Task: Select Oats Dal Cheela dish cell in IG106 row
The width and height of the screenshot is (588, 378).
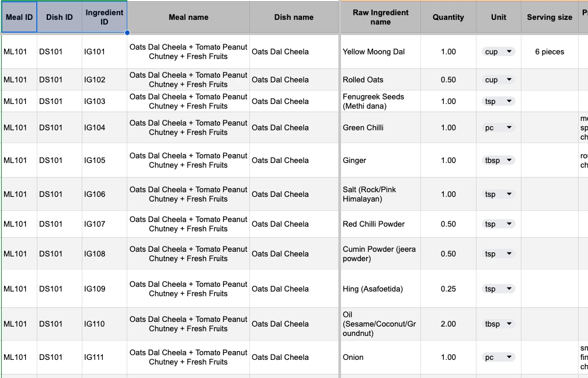Action: [x=294, y=194]
